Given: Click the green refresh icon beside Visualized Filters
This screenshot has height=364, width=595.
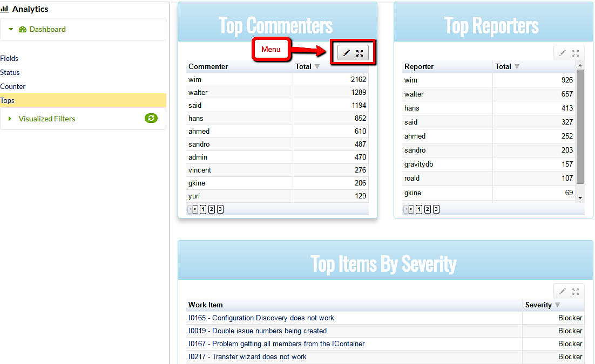Looking at the screenshot, I should click(x=151, y=118).
